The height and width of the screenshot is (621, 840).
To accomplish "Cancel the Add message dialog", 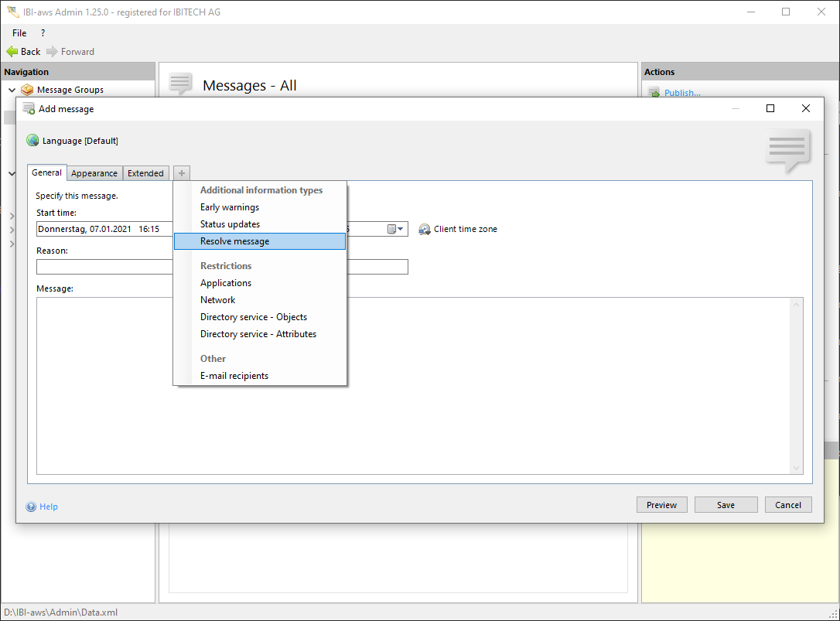I will pyautogui.click(x=788, y=505).
